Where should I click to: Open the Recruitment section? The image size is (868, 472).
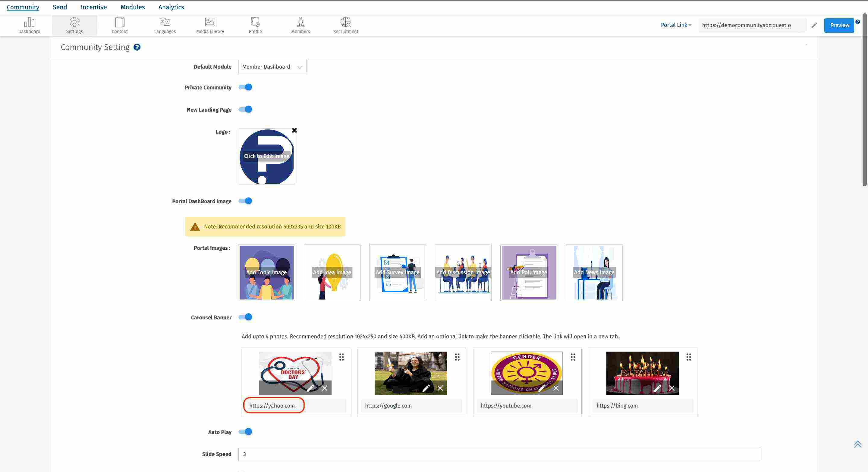[345, 25]
